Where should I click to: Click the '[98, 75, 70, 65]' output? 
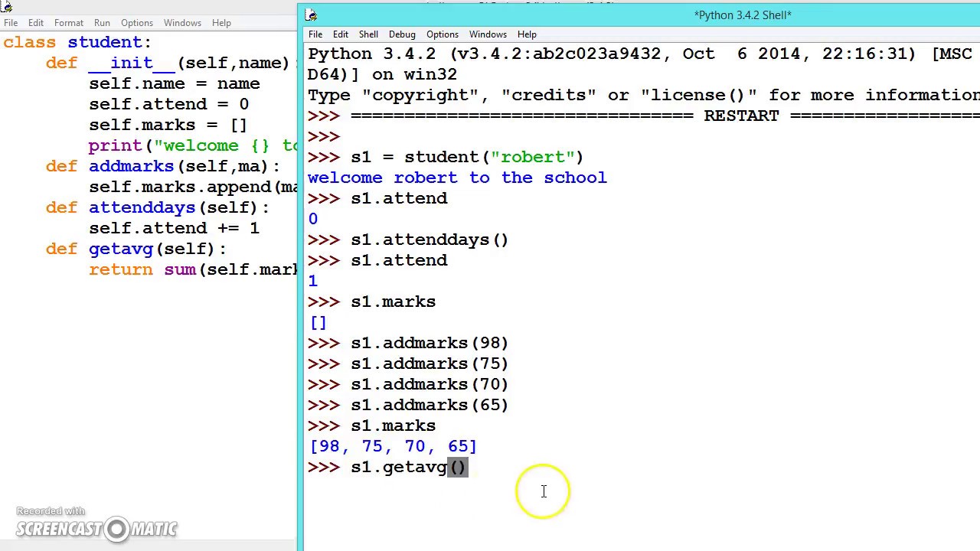point(394,446)
